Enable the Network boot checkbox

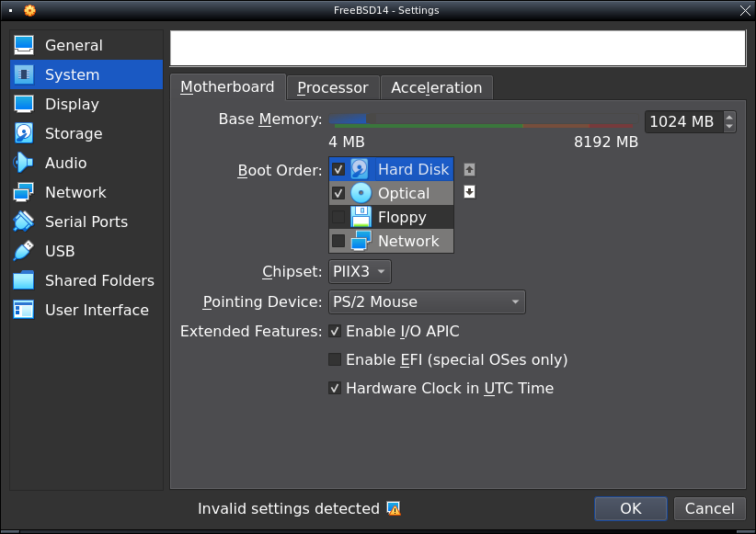(338, 241)
